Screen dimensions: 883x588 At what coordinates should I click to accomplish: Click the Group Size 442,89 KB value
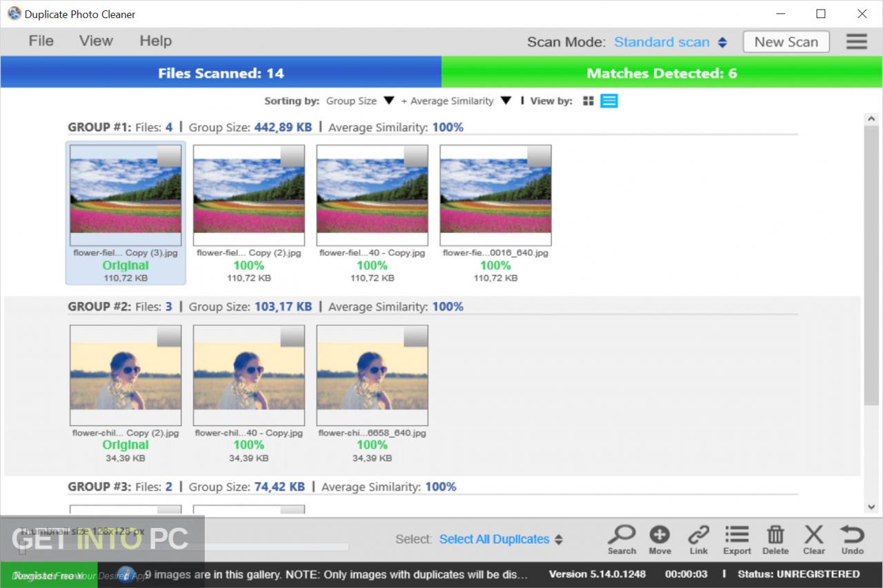coord(283,127)
